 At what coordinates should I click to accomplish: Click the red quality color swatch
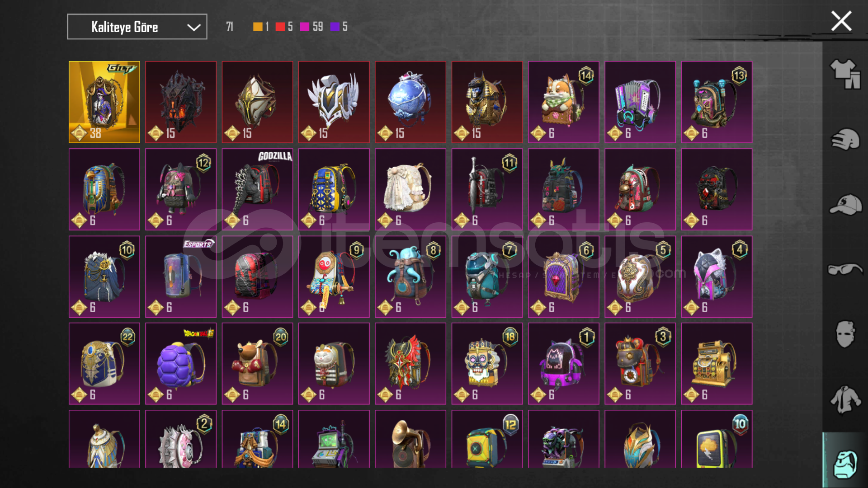[280, 27]
